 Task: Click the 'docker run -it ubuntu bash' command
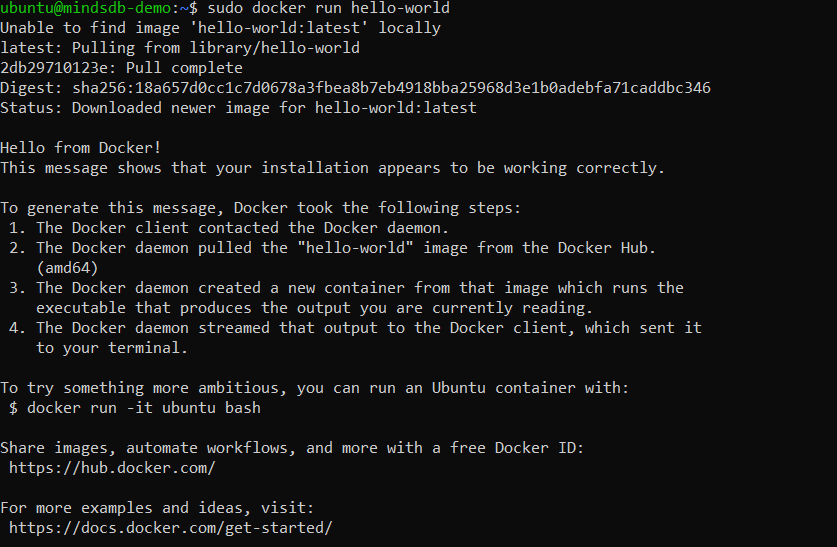pyautogui.click(x=144, y=407)
